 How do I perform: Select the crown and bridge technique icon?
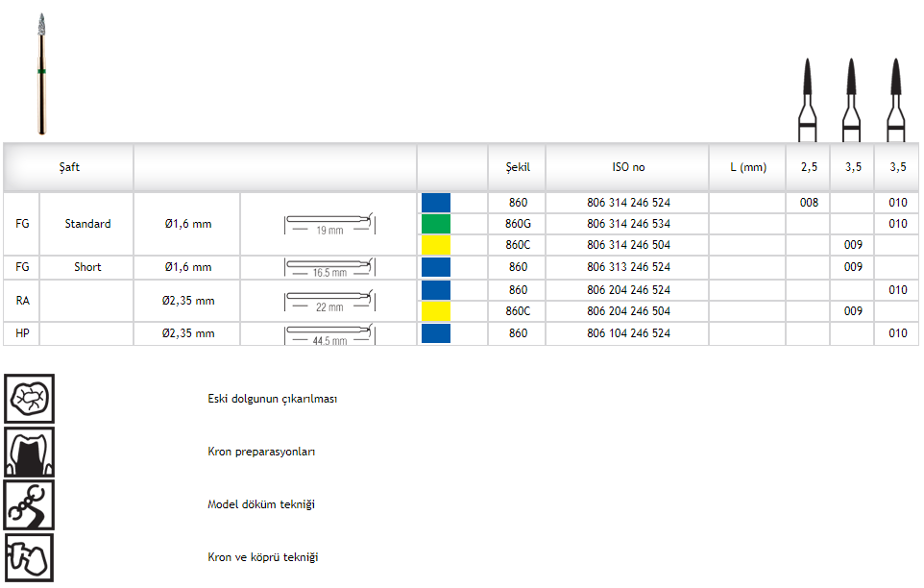pos(29,557)
